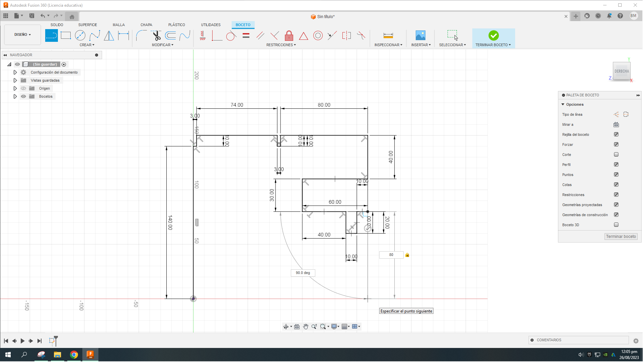Viewport: 644px width, 362px height.
Task: Apply the Symmetry constraint
Action: (x=346, y=35)
